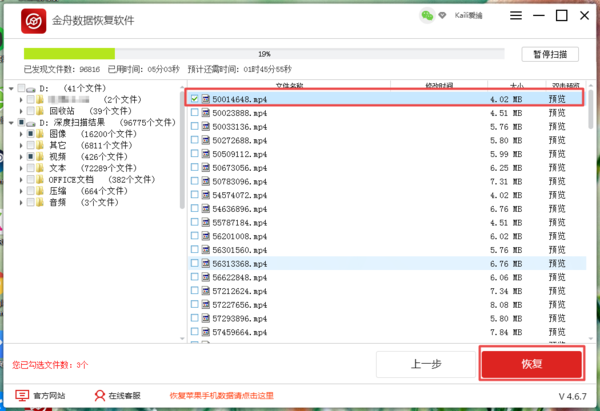Click the folder tree scrollbar
The width and height of the screenshot is (600, 411).
point(182,150)
